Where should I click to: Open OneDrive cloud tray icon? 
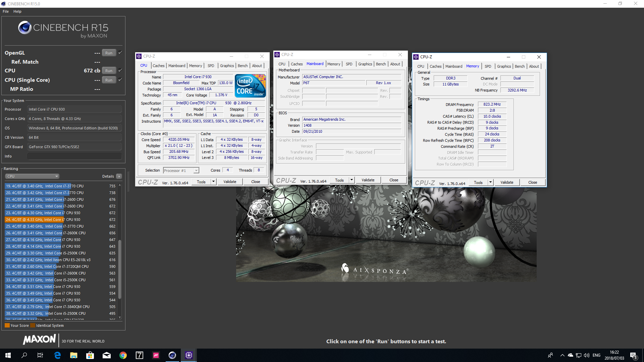pos(571,355)
